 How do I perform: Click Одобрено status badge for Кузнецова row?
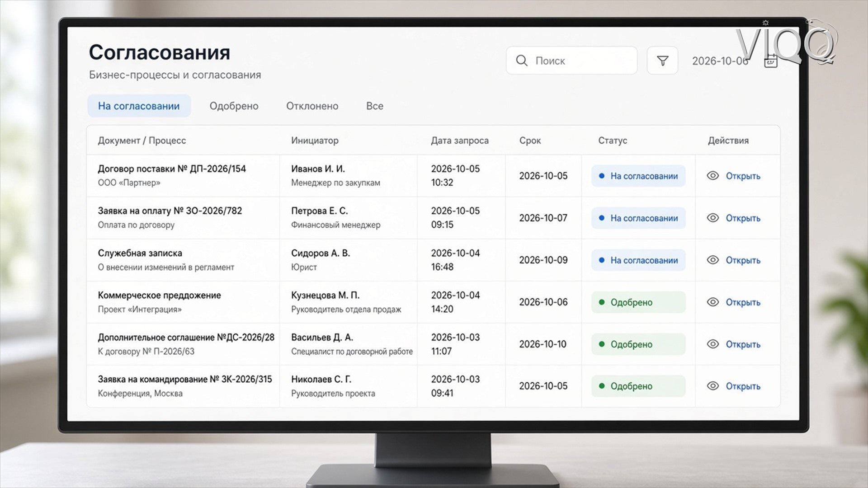click(638, 302)
